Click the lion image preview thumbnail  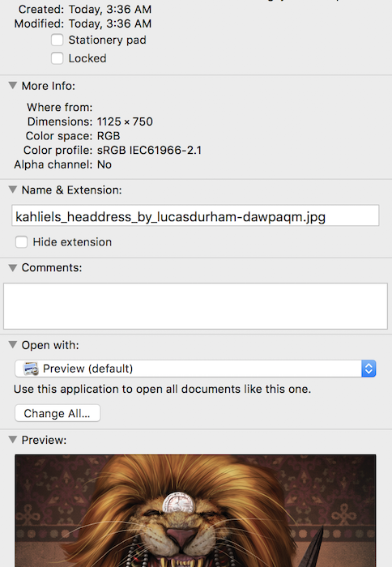click(195, 510)
